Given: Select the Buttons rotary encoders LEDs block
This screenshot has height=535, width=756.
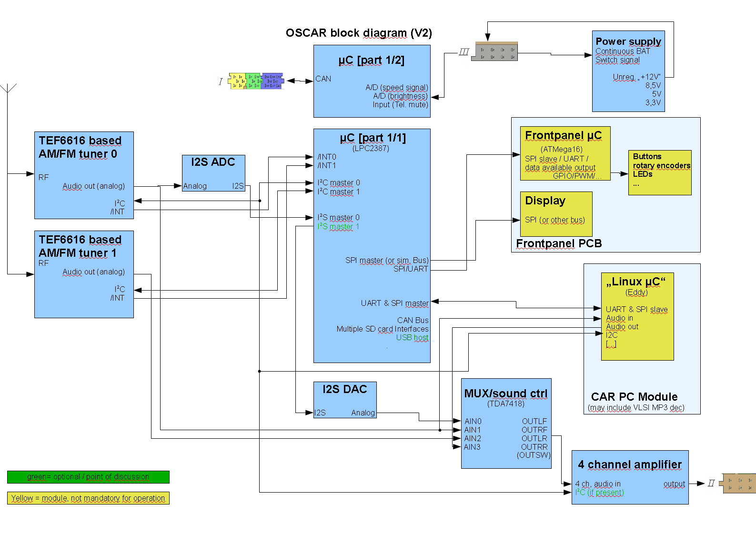Looking at the screenshot, I should [660, 172].
